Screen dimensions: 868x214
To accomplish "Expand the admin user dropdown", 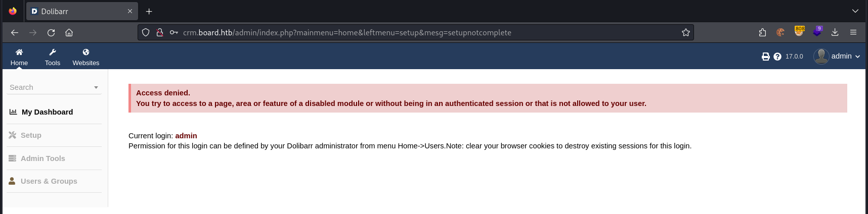I will pos(837,56).
